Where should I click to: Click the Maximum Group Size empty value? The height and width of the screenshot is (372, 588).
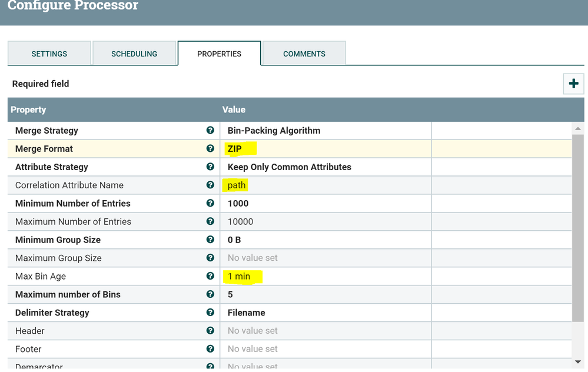[x=253, y=258]
